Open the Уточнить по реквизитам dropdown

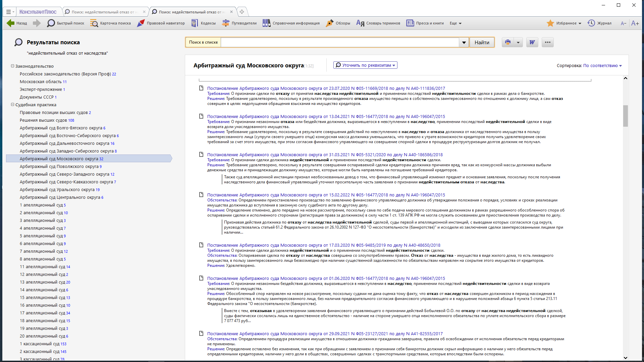365,65
